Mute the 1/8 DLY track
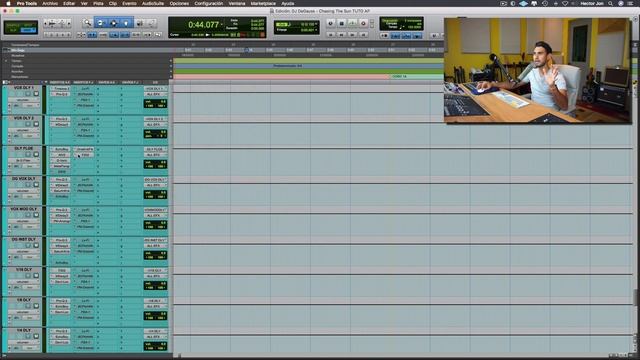The image size is (640, 360). click(36, 306)
